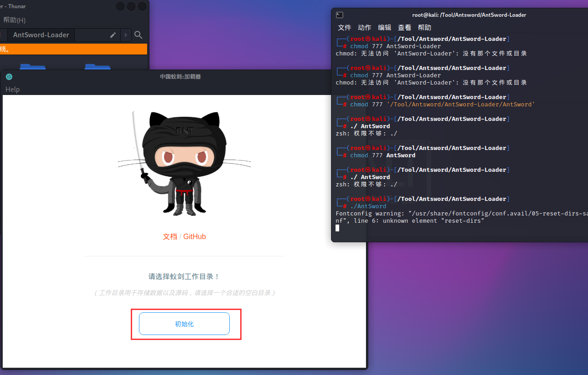
Task: Click the path bar right arrow in Thunar
Action: click(x=126, y=35)
